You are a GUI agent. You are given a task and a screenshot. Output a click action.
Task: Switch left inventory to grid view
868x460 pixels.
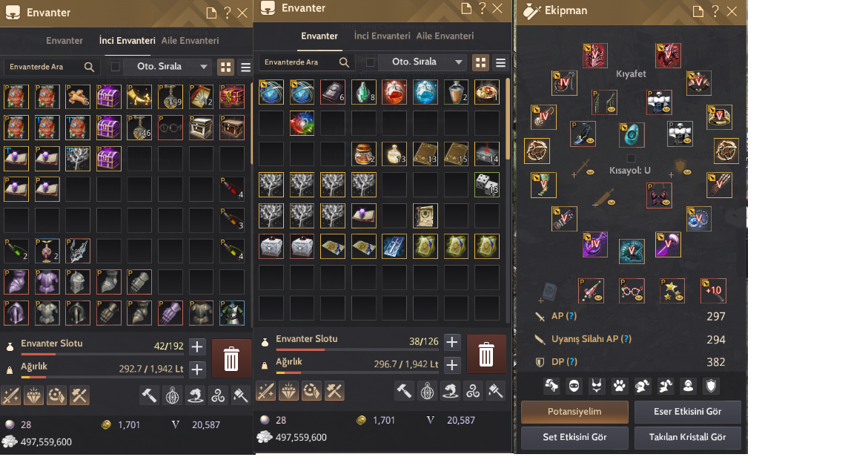tap(226, 67)
